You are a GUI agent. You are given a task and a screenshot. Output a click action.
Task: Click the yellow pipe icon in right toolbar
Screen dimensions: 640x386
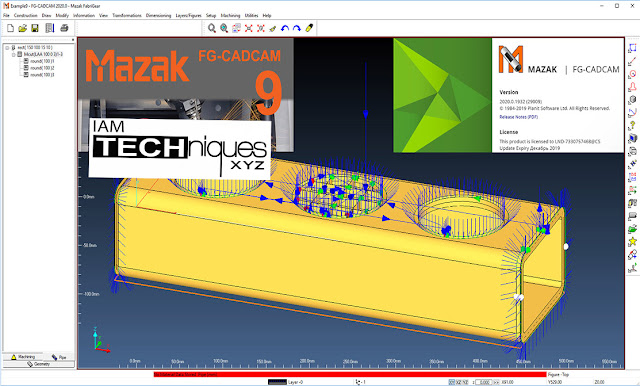[632, 203]
